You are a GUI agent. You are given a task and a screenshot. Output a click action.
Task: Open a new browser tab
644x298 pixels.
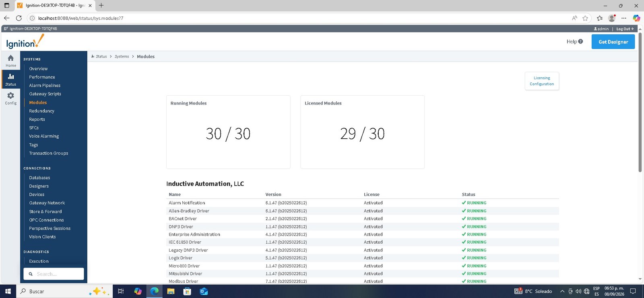pos(101,5)
